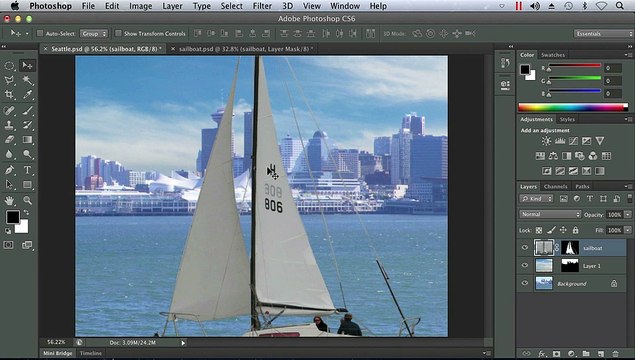Select the Elliptical Marquee tool
635x360 pixels.
9,66
